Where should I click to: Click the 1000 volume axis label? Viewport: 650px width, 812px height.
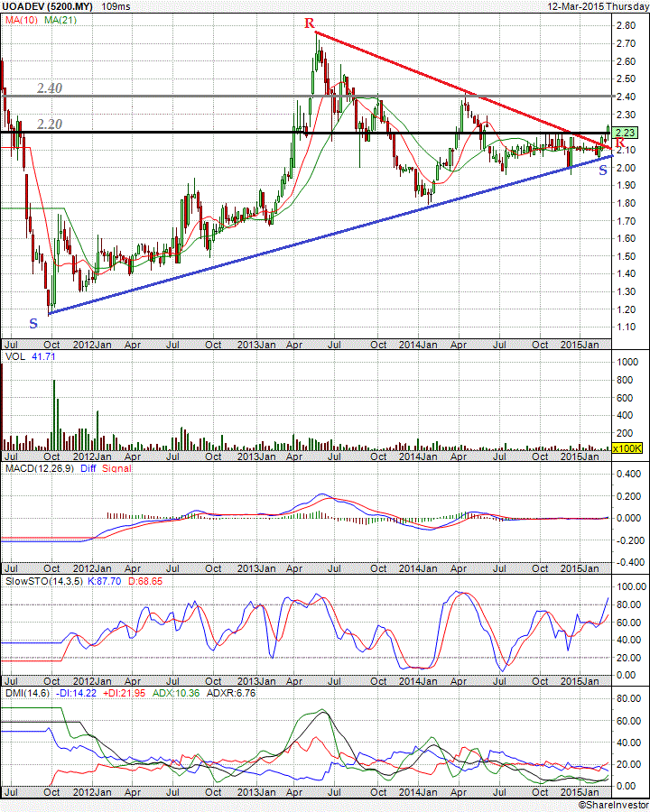(x=627, y=362)
